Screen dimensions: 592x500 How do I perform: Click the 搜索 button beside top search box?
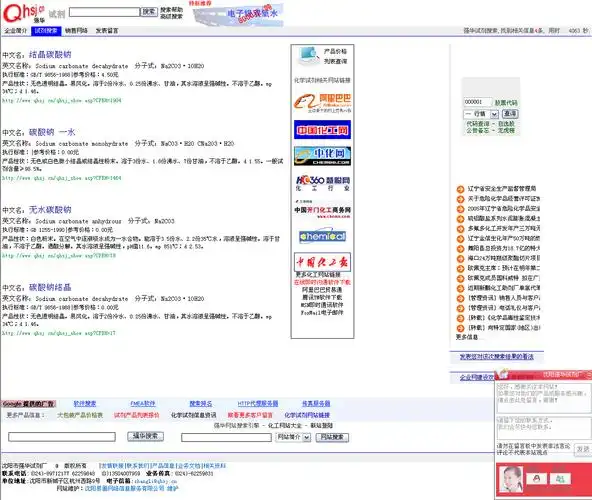(x=149, y=12)
